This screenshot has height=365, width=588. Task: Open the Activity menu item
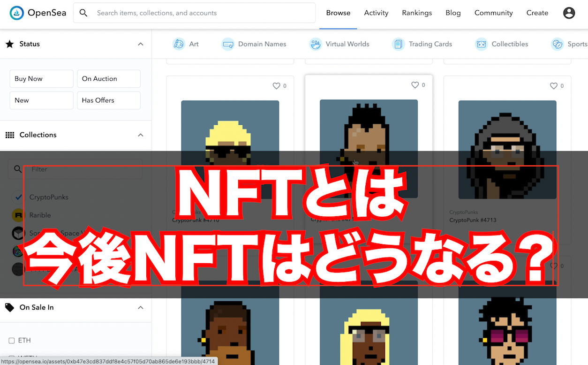376,13
